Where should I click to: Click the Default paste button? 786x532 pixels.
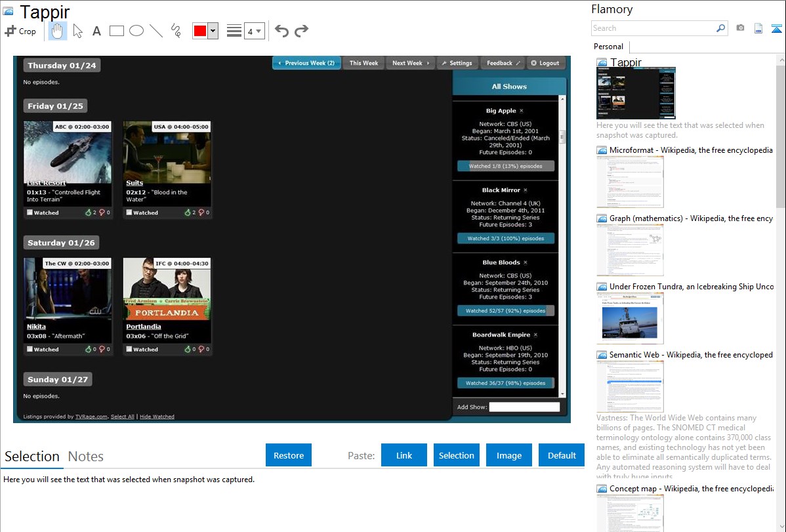[x=562, y=455]
